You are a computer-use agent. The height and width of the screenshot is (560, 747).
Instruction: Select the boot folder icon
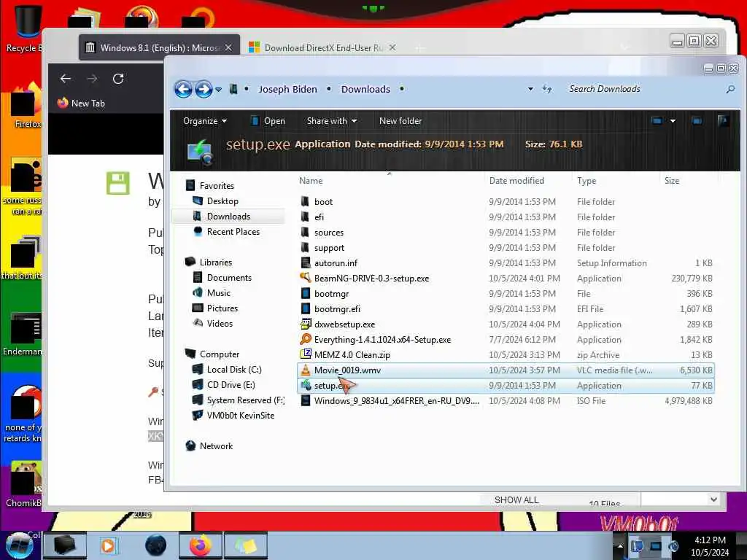pyautogui.click(x=306, y=201)
